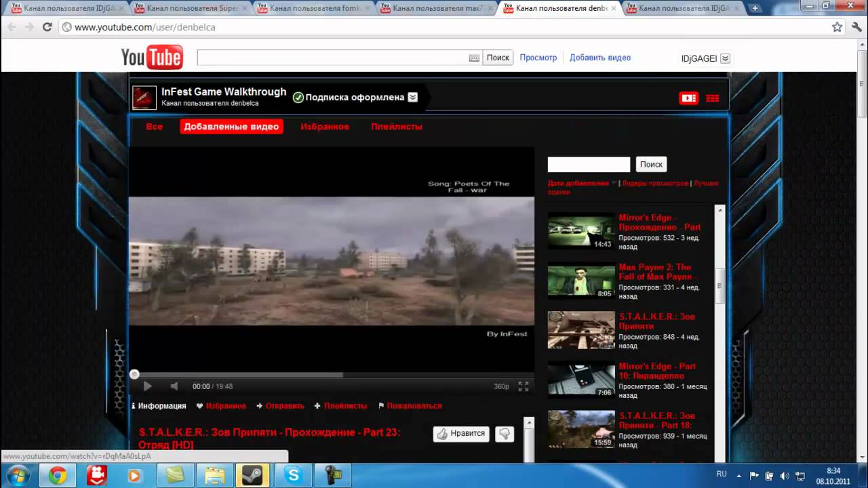The image size is (868, 488).
Task: Add video to Избранное below player
Action: pyautogui.click(x=221, y=406)
